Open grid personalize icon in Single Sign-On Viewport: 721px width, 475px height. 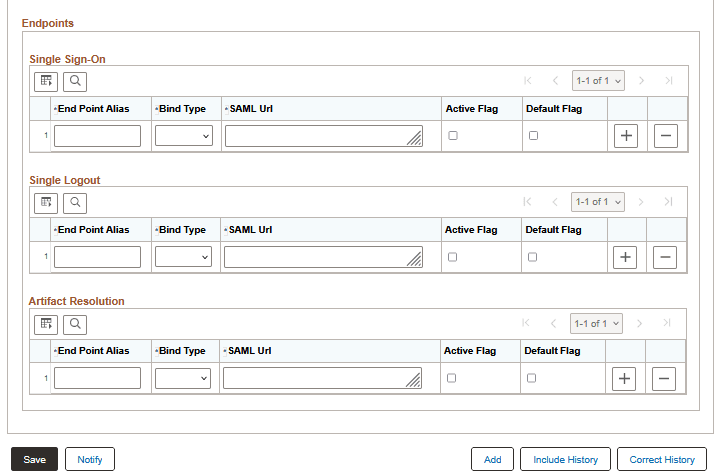(x=46, y=81)
